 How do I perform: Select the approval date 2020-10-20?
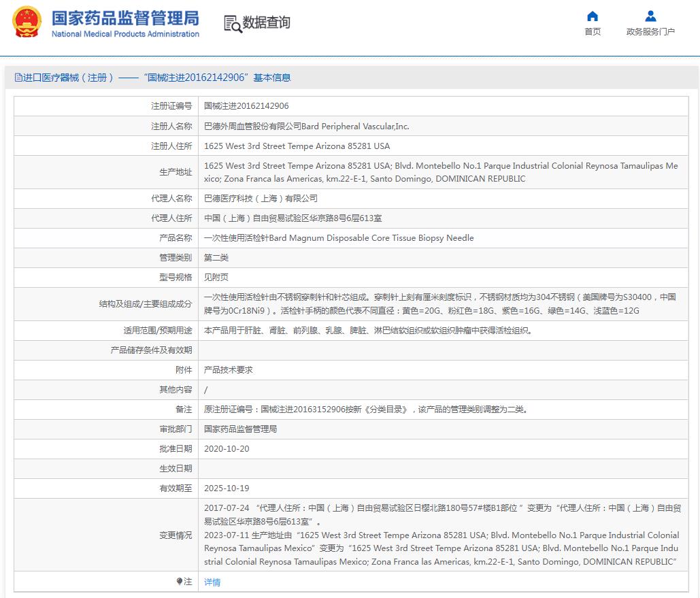pos(227,449)
